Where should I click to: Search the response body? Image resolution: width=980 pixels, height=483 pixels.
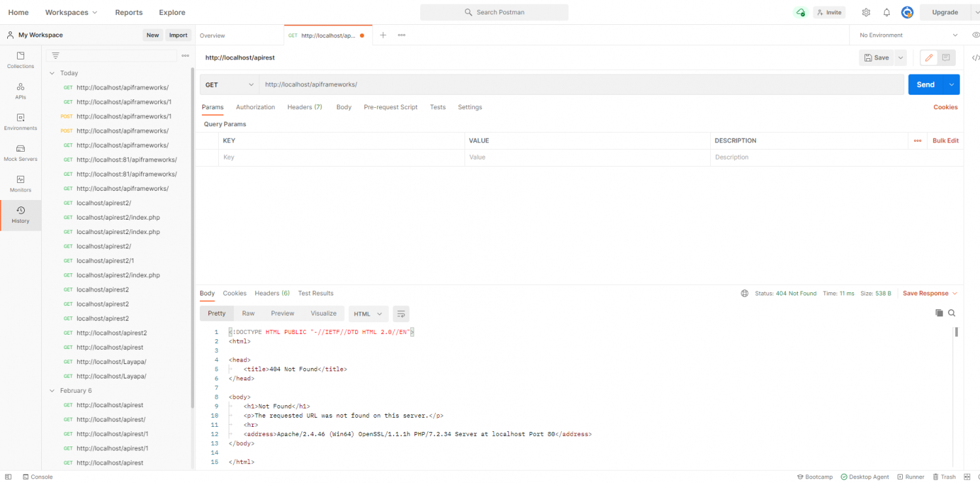952,313
